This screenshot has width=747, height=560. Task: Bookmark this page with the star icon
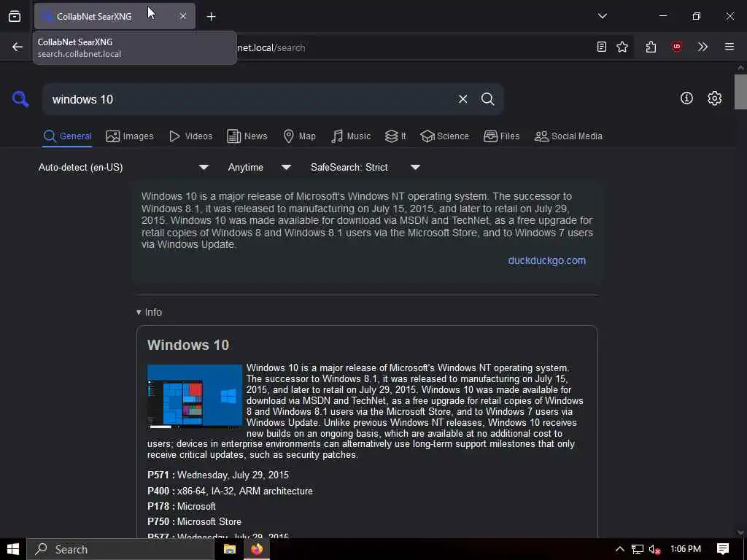622,47
